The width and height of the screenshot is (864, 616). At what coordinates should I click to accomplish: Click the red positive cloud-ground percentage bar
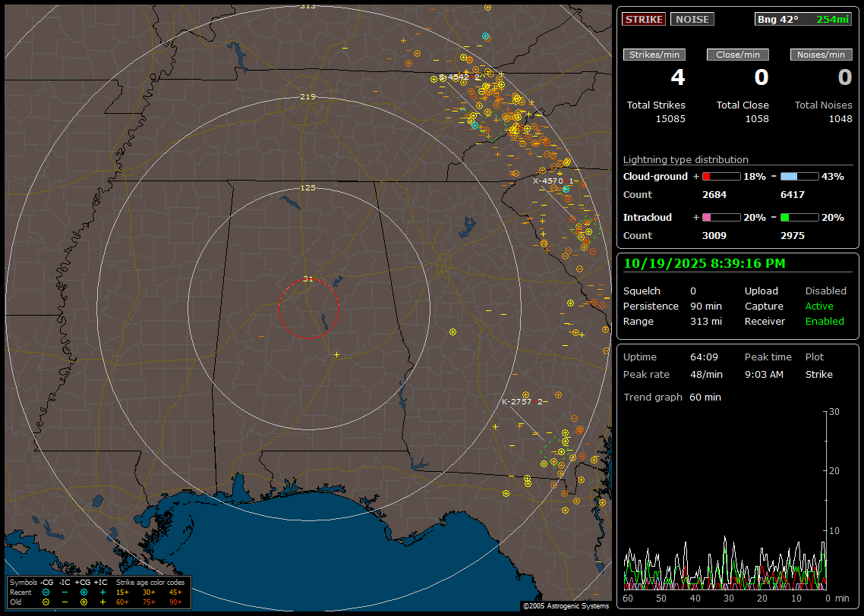pyautogui.click(x=721, y=176)
